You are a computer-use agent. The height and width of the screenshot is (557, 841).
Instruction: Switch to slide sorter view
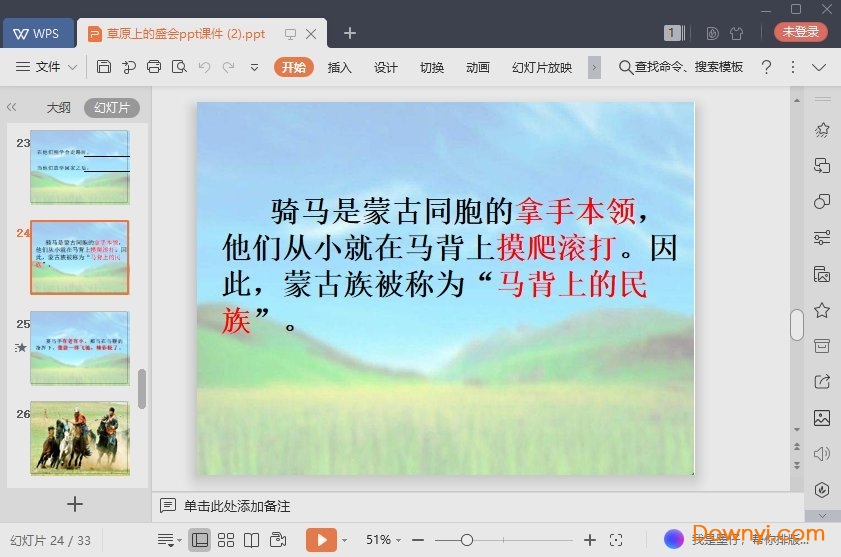[226, 540]
